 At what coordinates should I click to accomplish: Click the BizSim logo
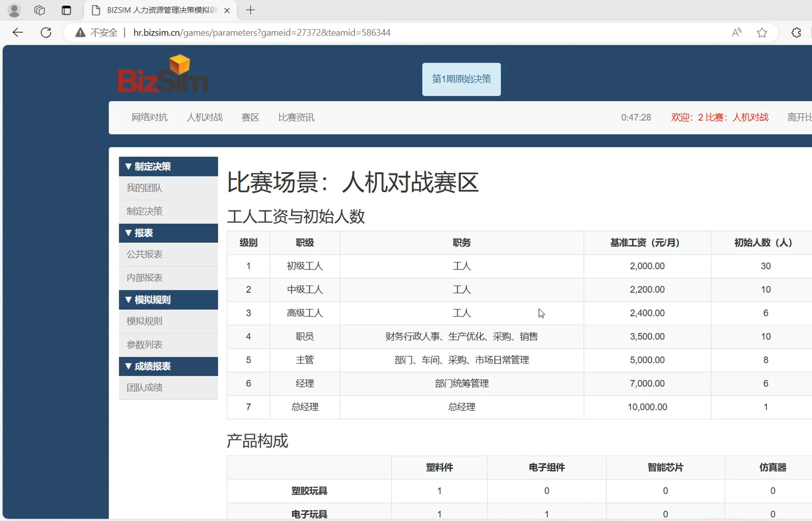pyautogui.click(x=163, y=73)
